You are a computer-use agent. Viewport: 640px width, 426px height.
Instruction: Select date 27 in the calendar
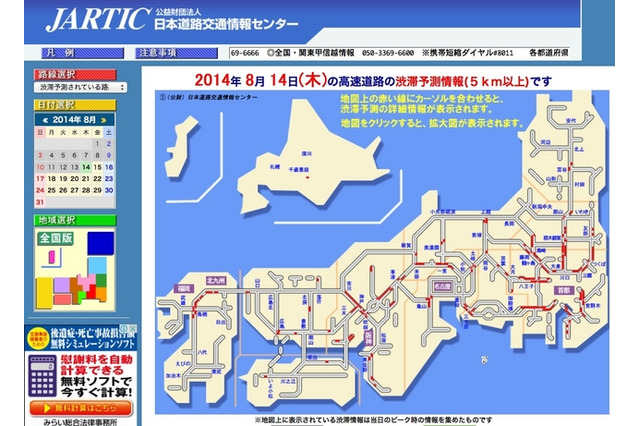click(x=74, y=190)
